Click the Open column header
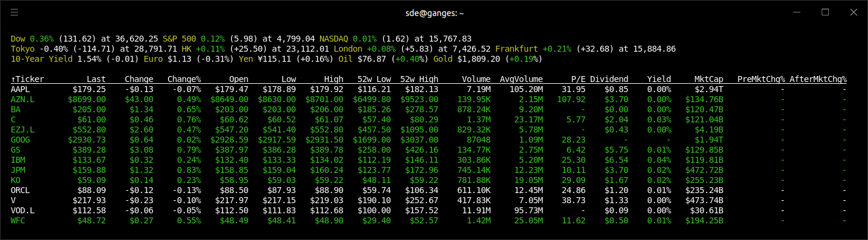Viewport: 868px width, 240px height. click(x=239, y=79)
